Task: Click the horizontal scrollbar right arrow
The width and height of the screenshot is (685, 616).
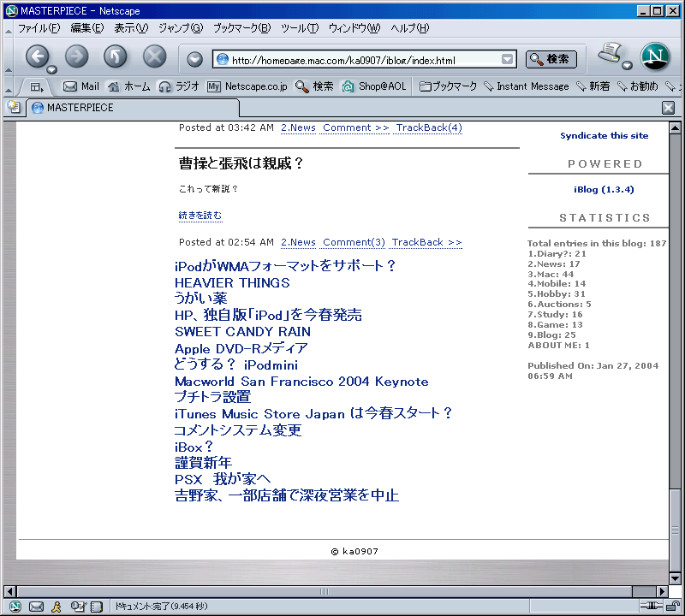Action: (663, 591)
